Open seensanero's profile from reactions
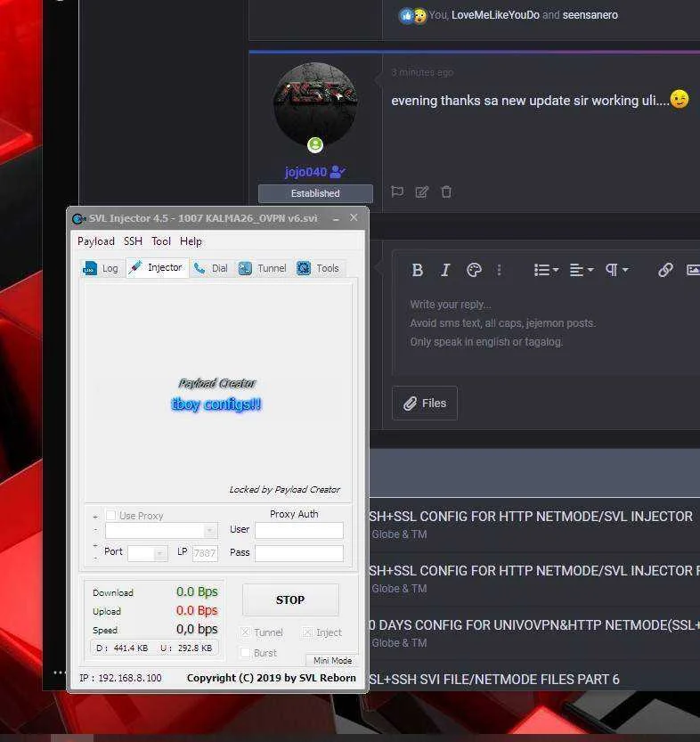 590,15
